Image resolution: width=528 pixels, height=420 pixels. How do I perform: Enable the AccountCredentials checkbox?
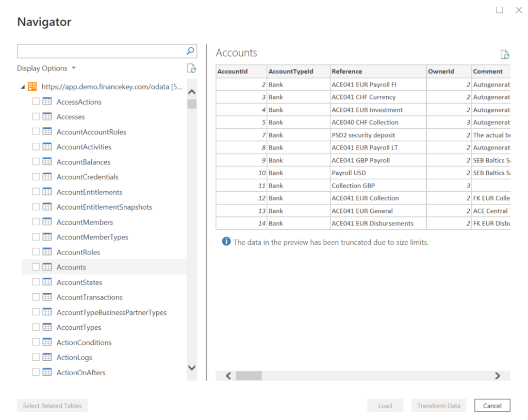coord(36,177)
